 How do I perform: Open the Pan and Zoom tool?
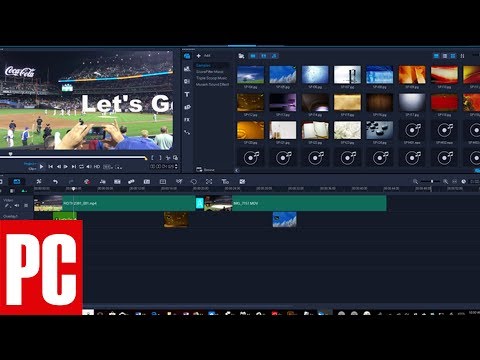click(209, 181)
